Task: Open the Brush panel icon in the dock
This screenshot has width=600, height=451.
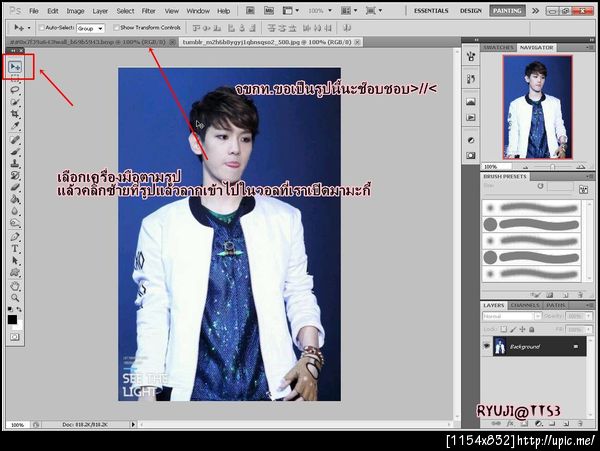Action: tap(471, 57)
